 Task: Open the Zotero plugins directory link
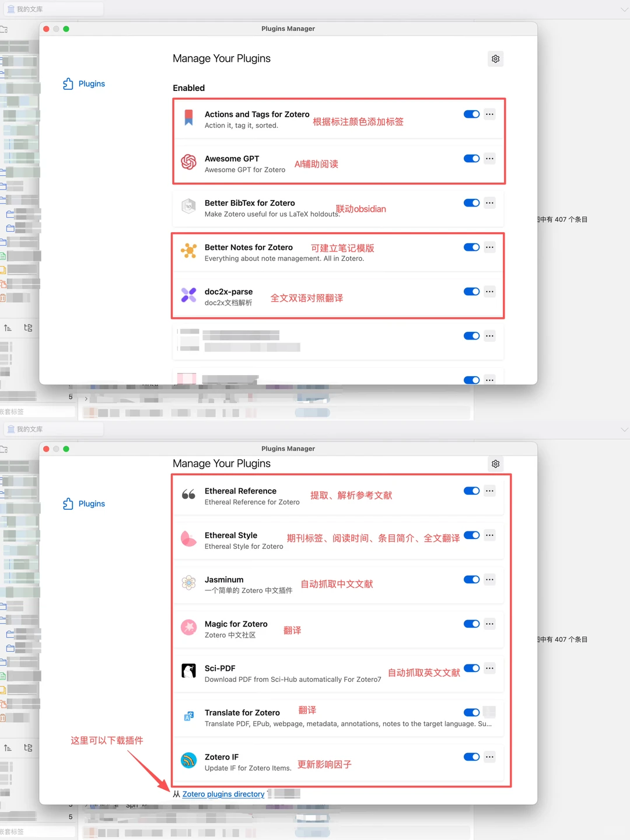[x=223, y=794]
